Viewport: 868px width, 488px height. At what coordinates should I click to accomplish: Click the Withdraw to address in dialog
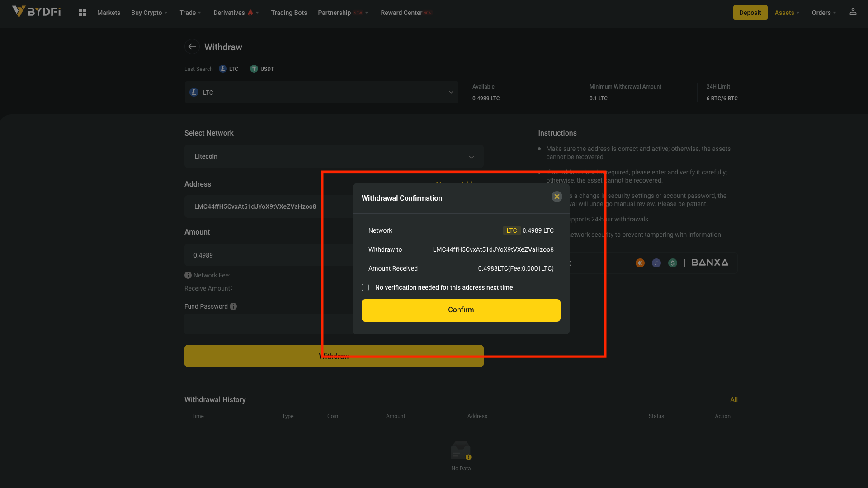493,249
